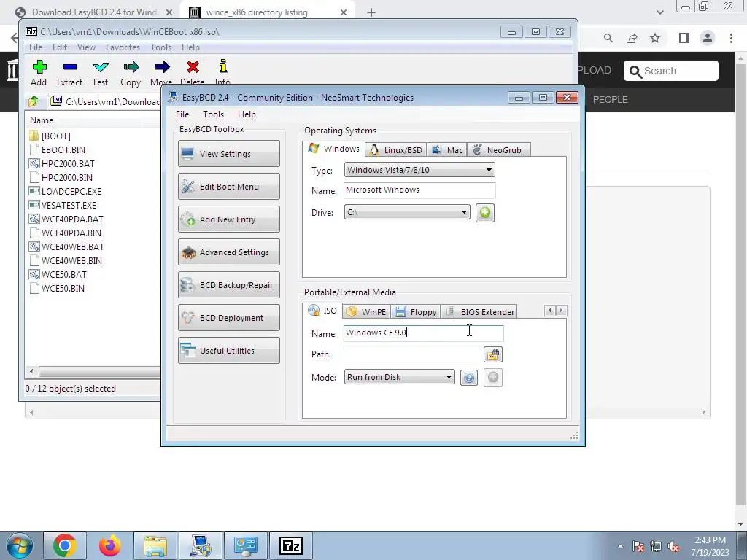Open Useful Utilities in EasyBCD
The width and height of the screenshot is (747, 560).
click(228, 351)
